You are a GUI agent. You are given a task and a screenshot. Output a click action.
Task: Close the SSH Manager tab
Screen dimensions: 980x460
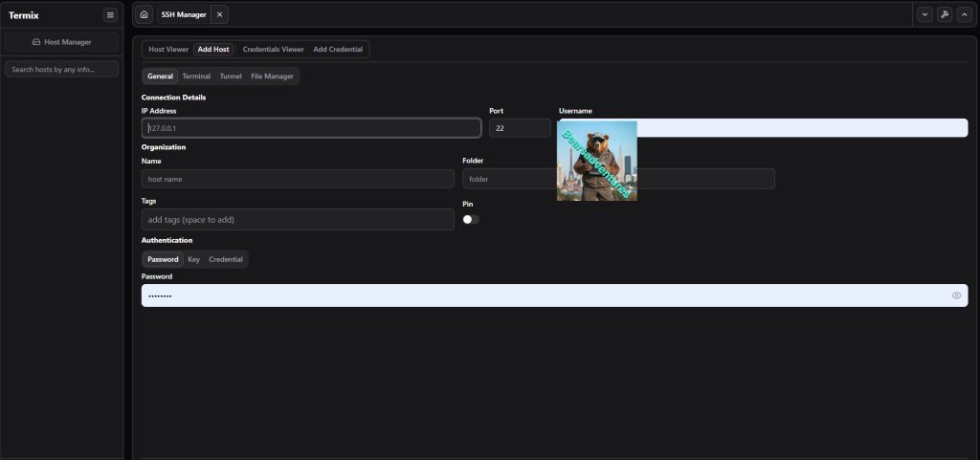219,14
